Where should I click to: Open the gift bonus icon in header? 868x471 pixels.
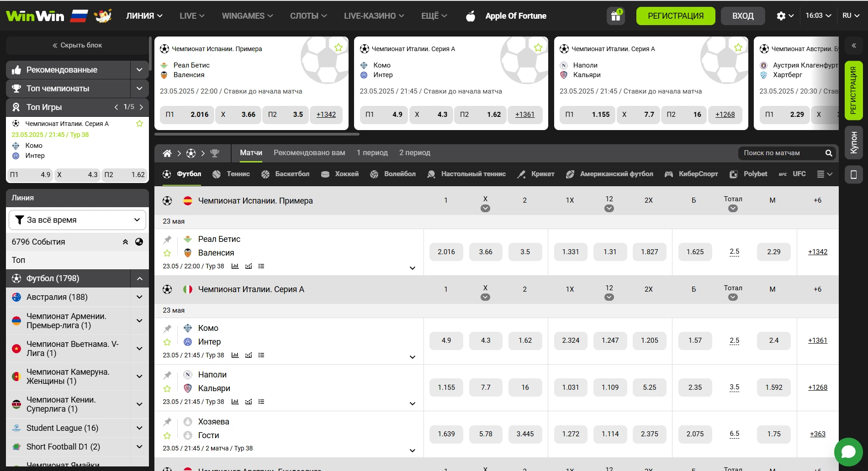(615, 16)
